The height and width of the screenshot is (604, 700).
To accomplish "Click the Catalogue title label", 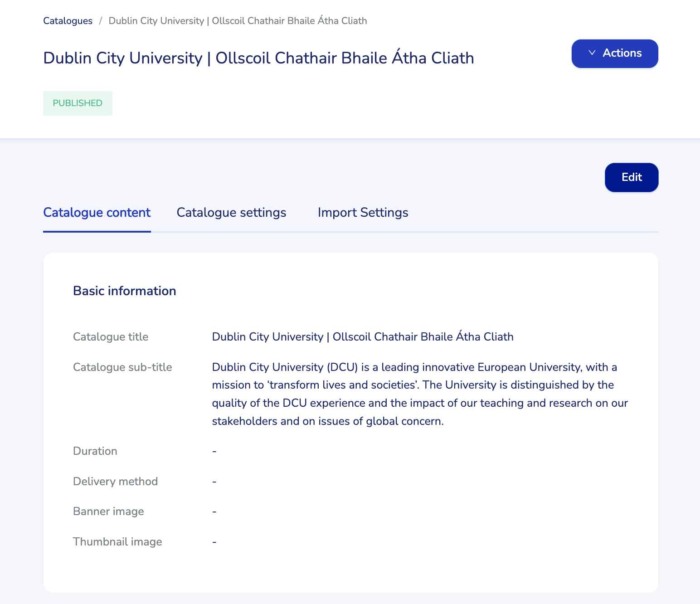I will coord(111,337).
